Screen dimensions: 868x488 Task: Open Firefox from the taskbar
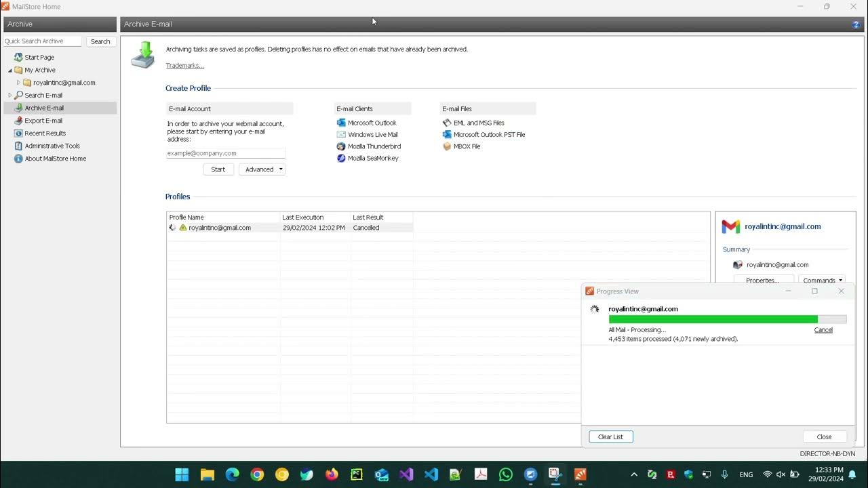[x=332, y=474]
